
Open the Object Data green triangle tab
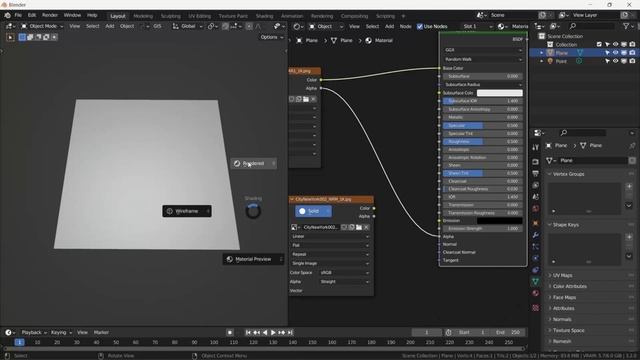536,281
